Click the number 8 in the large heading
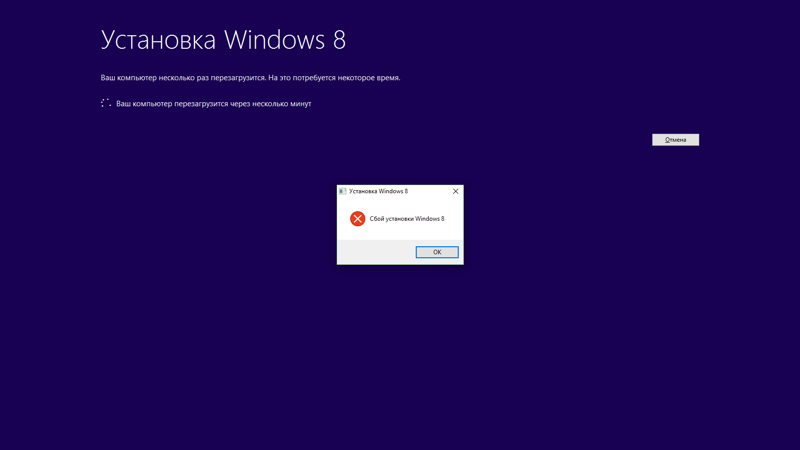The width and height of the screenshot is (800, 450). point(338,40)
